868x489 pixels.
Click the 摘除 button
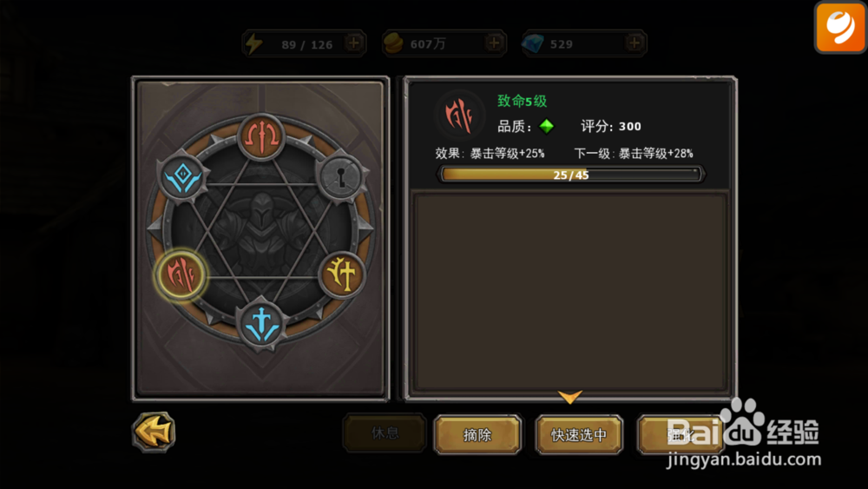tap(477, 435)
